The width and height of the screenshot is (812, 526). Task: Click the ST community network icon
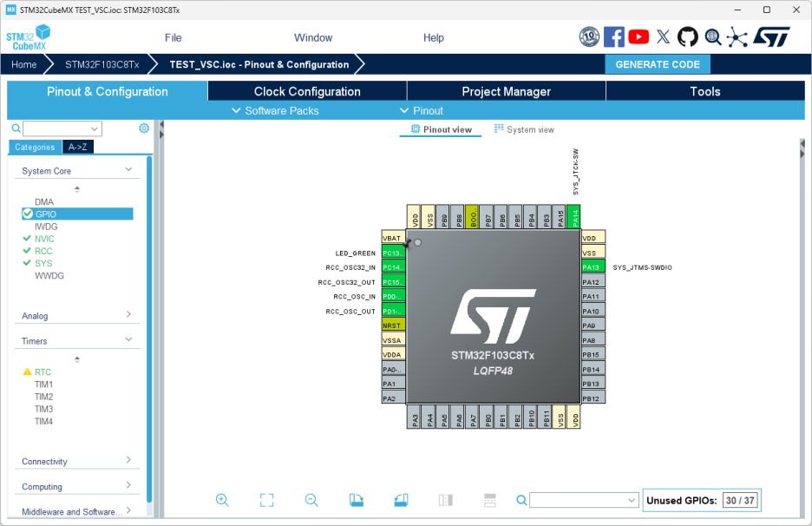(737, 36)
